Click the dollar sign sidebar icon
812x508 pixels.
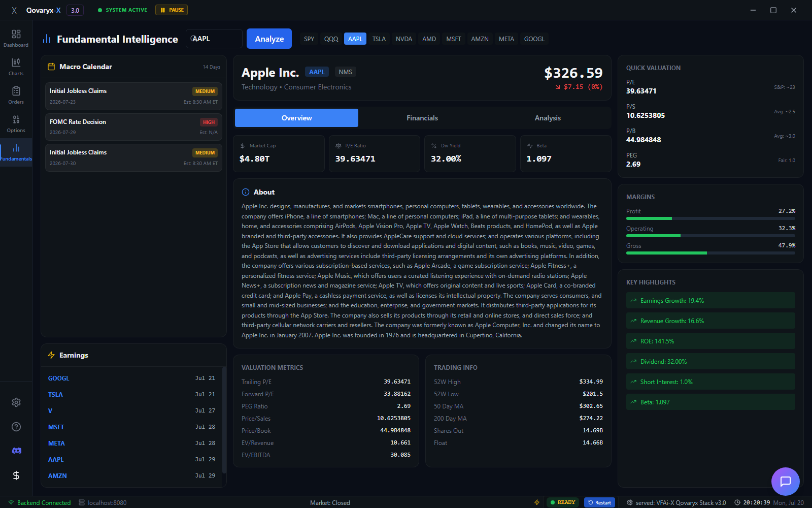pos(16,475)
